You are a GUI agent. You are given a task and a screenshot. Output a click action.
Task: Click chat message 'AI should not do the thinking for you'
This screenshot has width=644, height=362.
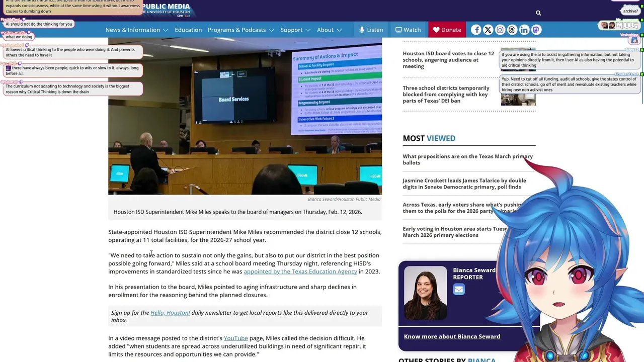tap(39, 24)
